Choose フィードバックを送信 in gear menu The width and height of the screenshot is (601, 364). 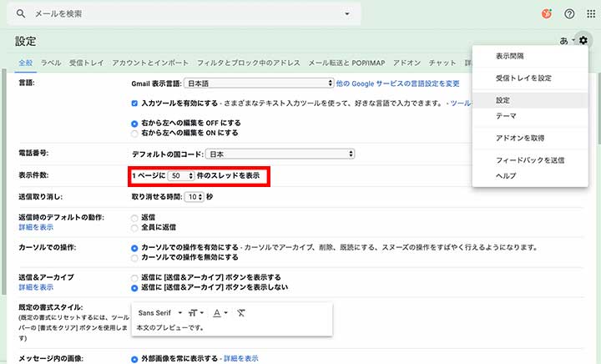coord(530,160)
